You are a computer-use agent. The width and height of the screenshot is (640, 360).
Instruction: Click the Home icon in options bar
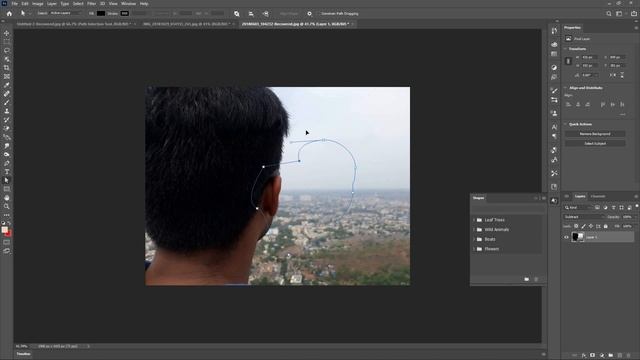point(9,13)
